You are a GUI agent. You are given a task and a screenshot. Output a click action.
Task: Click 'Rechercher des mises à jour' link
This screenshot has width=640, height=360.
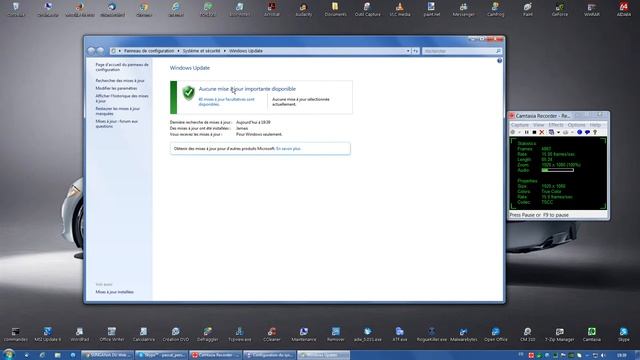(120, 81)
